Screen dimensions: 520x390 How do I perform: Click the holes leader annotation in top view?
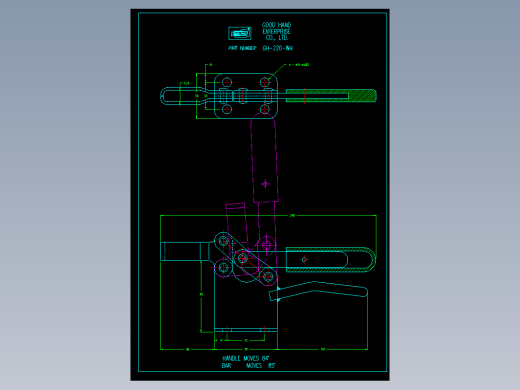click(x=299, y=65)
